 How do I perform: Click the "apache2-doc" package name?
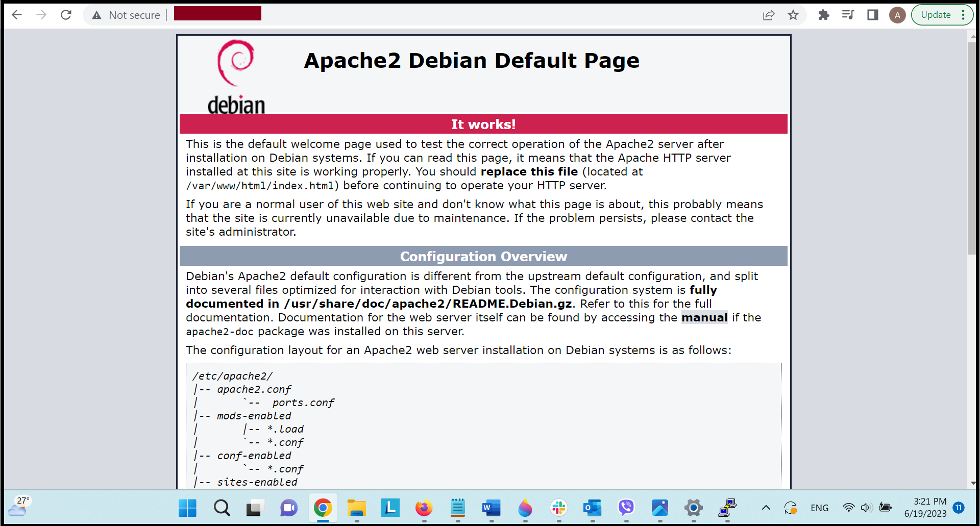coord(219,332)
